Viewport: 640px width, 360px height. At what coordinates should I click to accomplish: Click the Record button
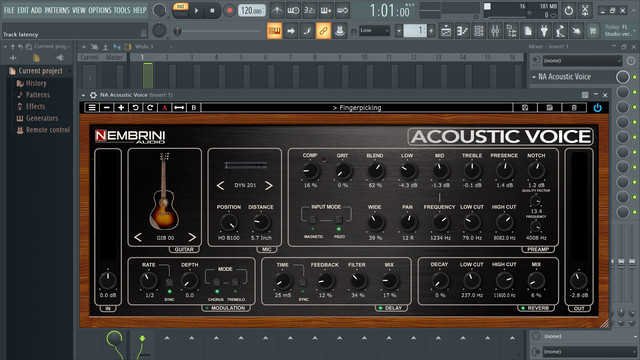[229, 11]
